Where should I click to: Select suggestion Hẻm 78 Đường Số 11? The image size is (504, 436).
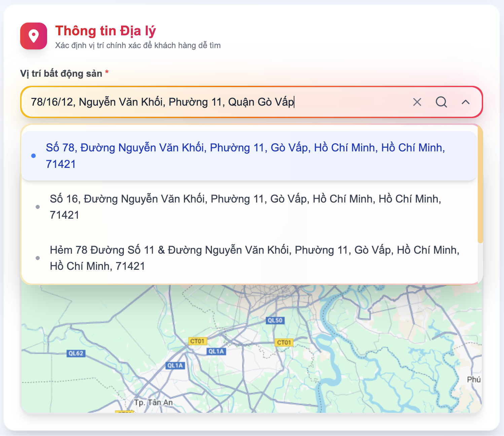249,258
